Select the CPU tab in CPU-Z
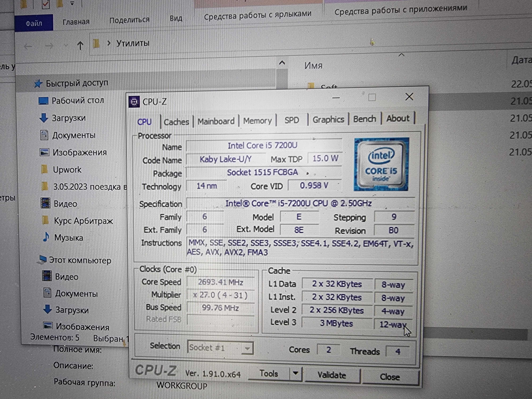532x399 pixels. [144, 122]
